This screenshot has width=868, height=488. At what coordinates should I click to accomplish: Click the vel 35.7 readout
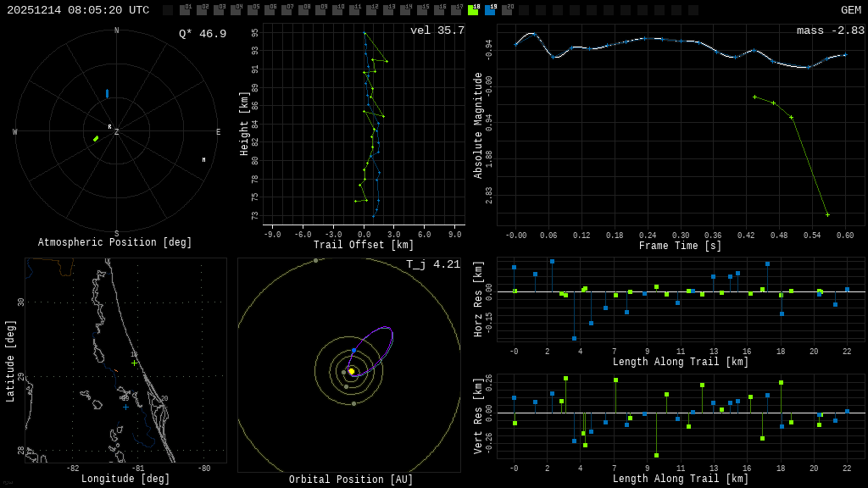437,31
